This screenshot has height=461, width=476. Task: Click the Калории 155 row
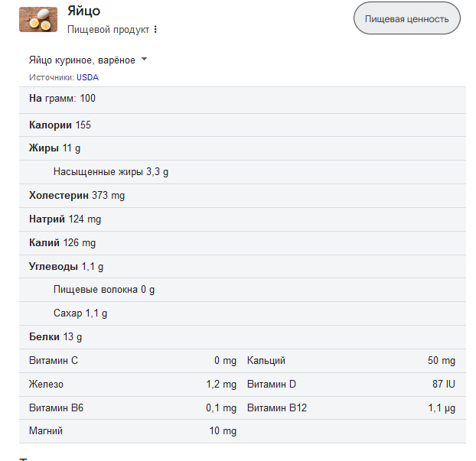[x=243, y=125]
